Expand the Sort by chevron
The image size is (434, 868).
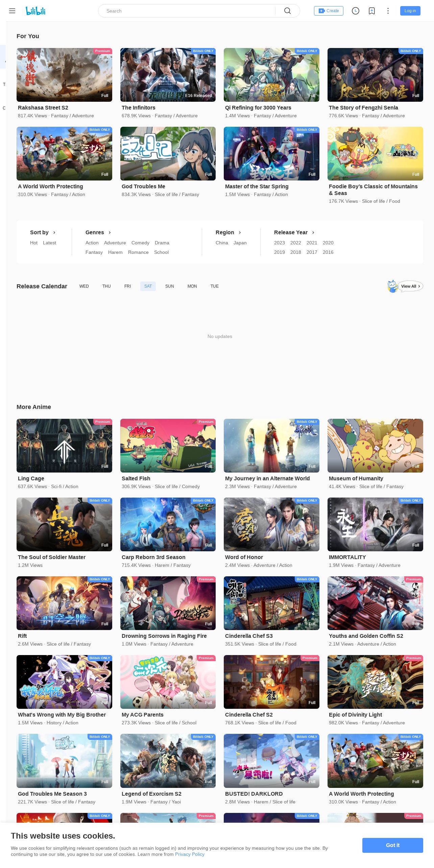pyautogui.click(x=54, y=233)
